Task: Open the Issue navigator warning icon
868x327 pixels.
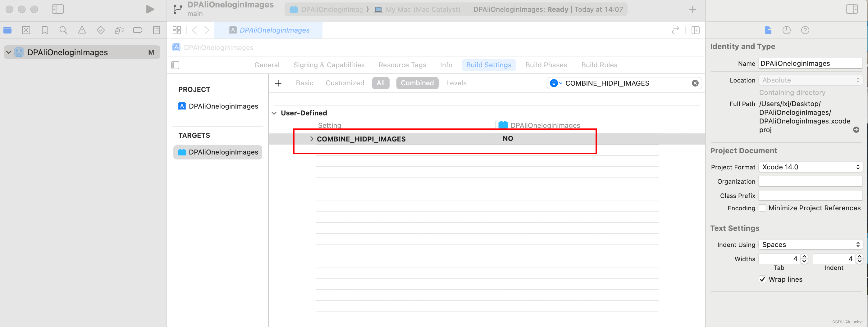Action: (x=82, y=30)
